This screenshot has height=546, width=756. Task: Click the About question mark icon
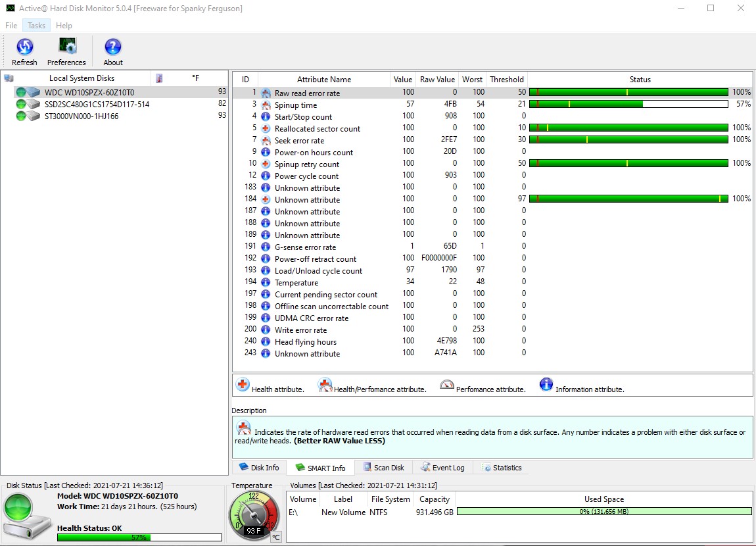pos(113,47)
